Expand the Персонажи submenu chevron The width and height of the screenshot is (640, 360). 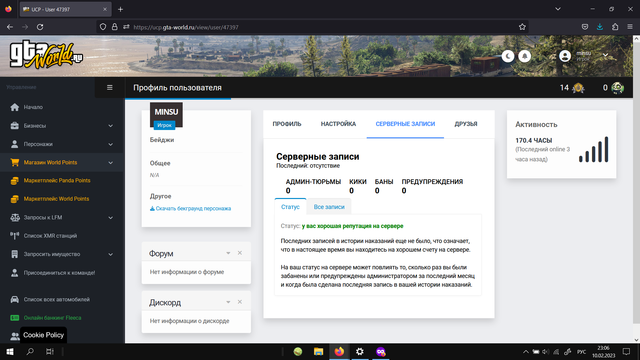pyautogui.click(x=111, y=144)
